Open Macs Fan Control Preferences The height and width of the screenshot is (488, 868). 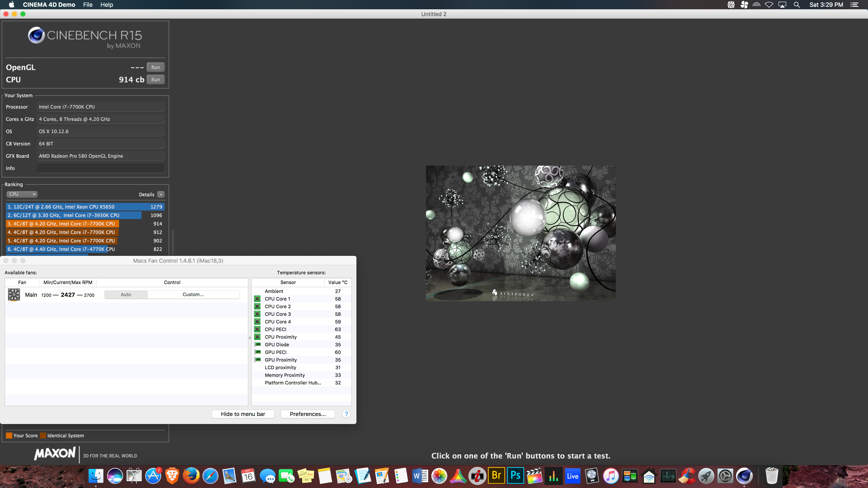[308, 414]
